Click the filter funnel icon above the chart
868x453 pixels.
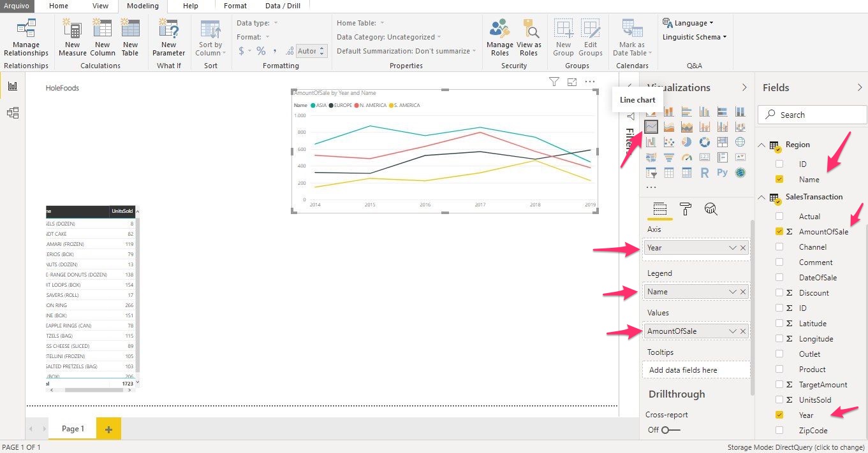click(x=554, y=82)
